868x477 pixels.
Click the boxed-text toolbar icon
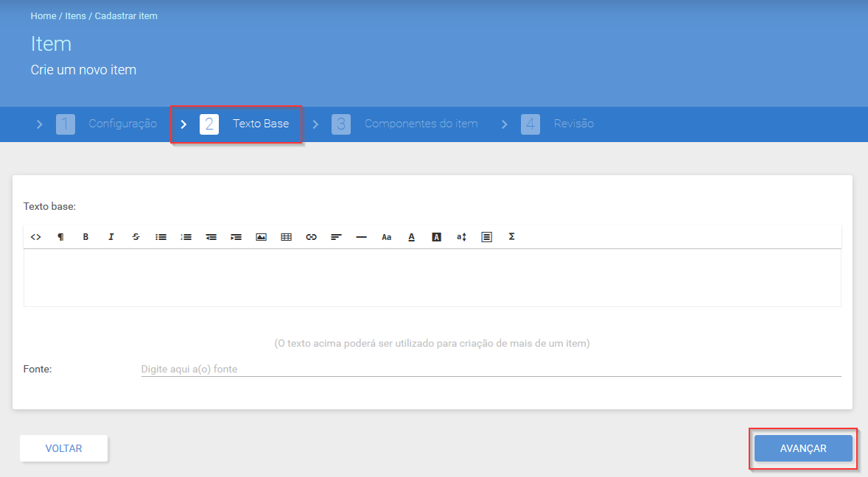[486, 237]
